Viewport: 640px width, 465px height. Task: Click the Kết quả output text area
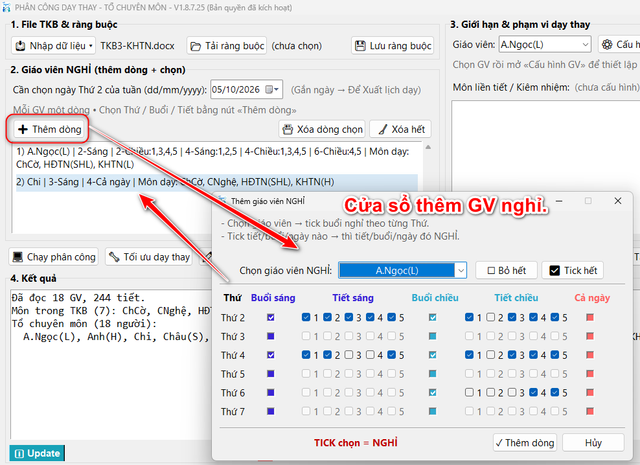pos(112,363)
